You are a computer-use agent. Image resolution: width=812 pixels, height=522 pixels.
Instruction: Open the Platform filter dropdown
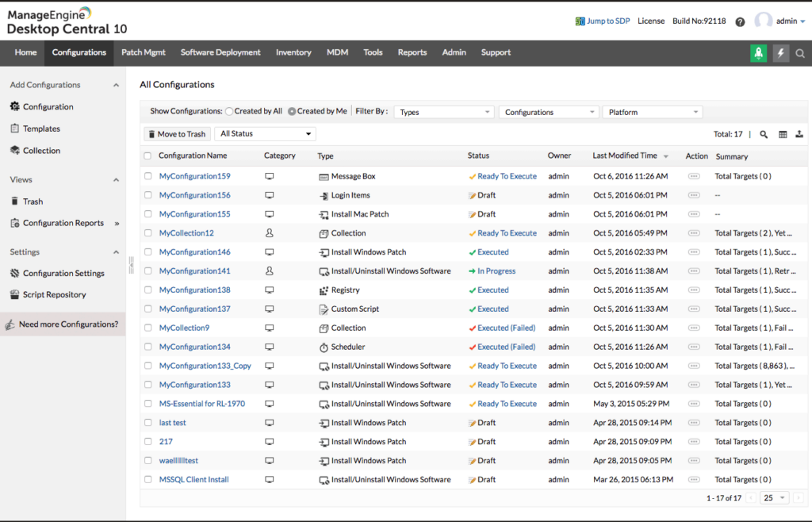(x=652, y=111)
